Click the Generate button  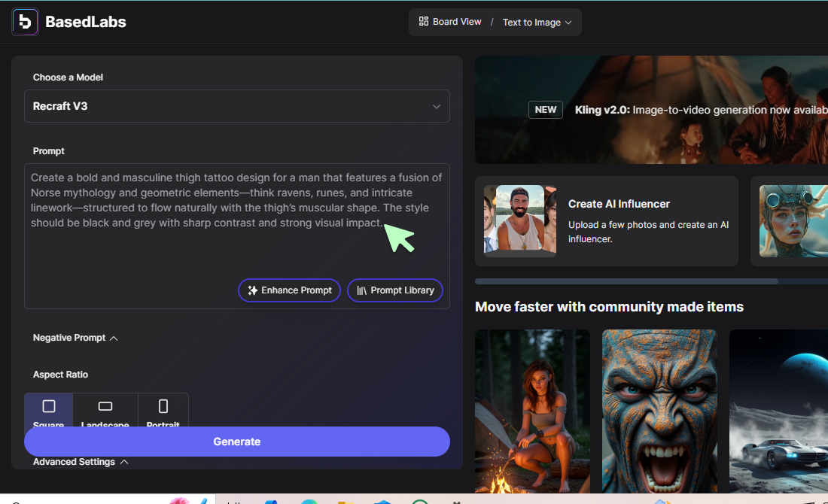(237, 442)
